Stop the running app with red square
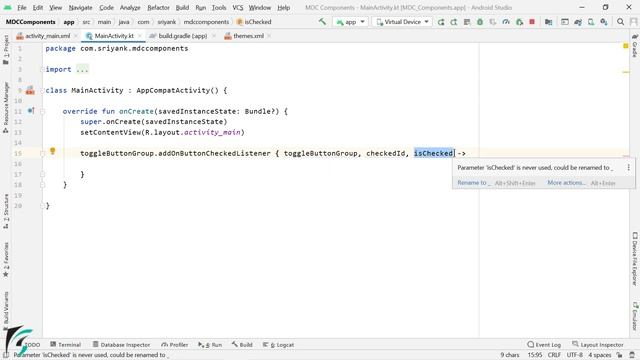 click(532, 22)
